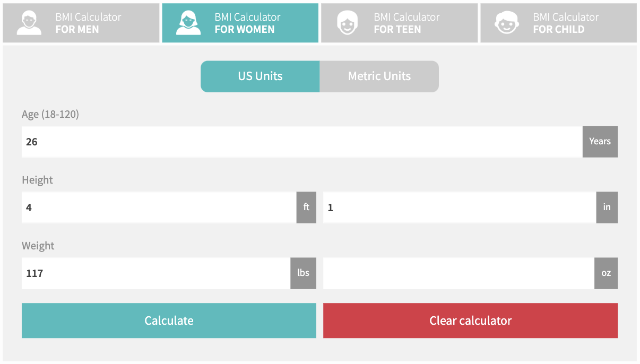Screen dimensions: 640x364
Task: Switch to BMI Calculator for Child
Action: (x=559, y=23)
